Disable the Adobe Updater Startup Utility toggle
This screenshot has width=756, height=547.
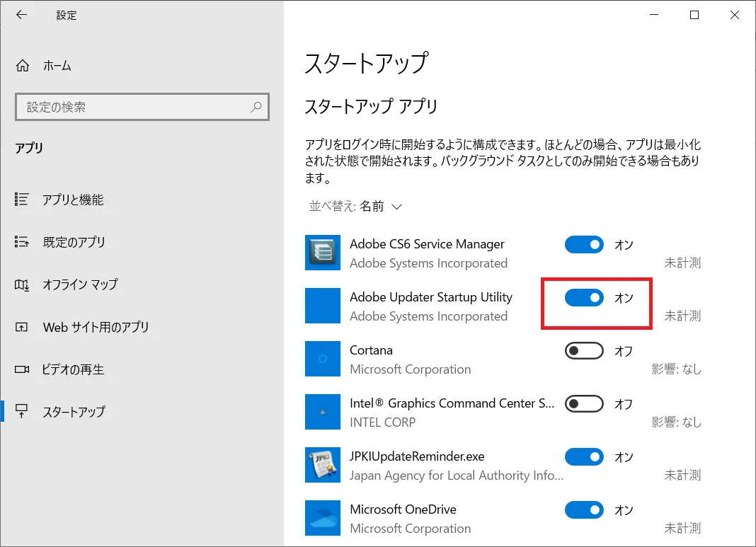584,297
